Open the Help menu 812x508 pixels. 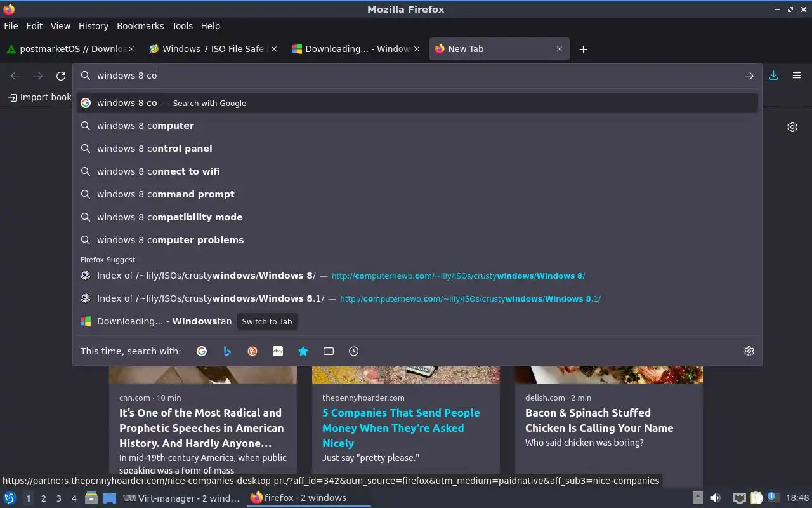click(211, 26)
